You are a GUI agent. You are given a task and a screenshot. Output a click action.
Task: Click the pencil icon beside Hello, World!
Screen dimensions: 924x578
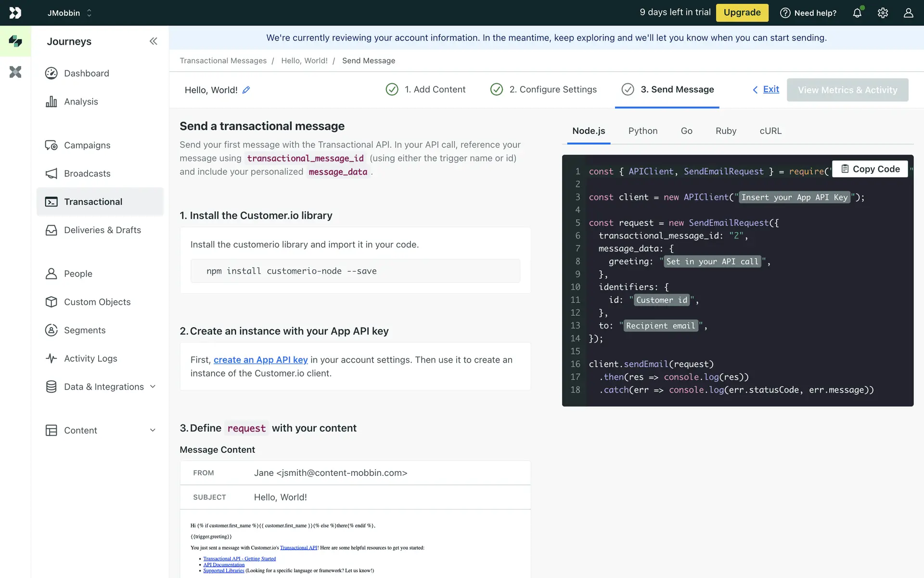point(246,90)
